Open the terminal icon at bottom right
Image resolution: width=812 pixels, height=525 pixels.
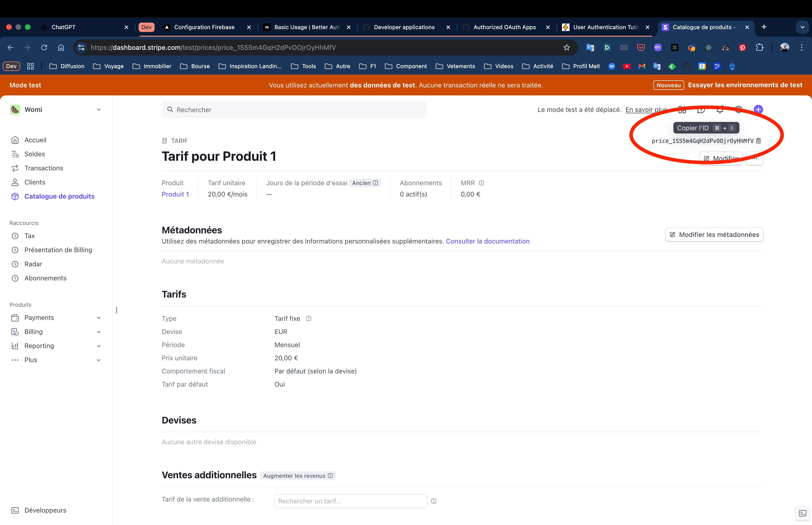point(802,513)
